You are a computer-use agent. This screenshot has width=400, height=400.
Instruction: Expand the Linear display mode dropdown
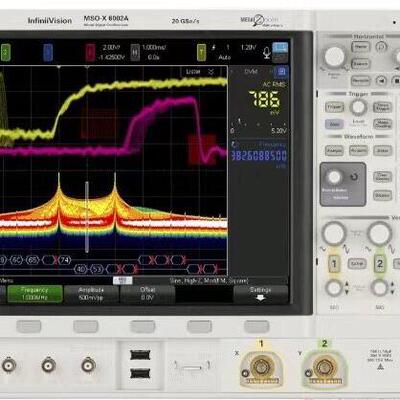[200, 72]
